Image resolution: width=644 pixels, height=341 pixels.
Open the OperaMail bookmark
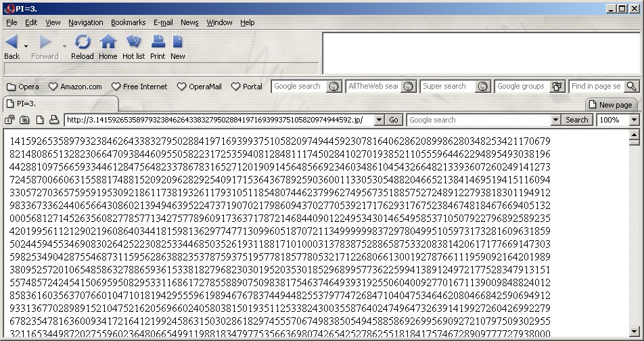click(x=200, y=87)
